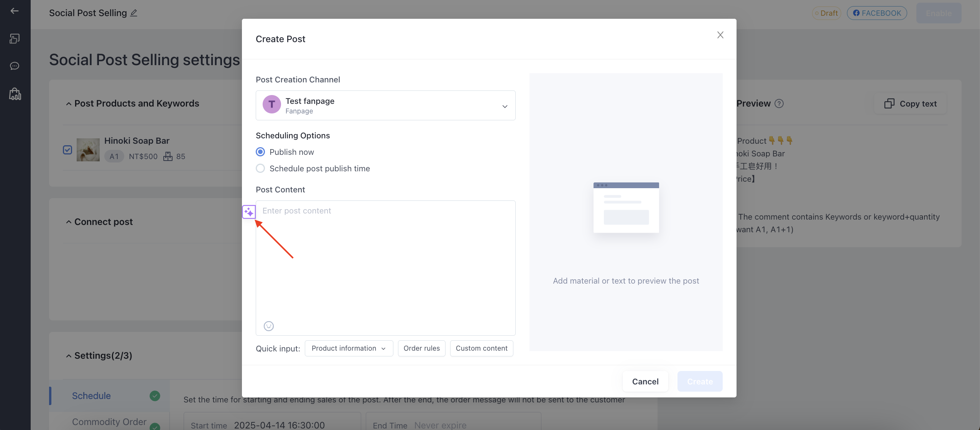Expand the Product information quick input dropdown
Viewport: 980px width, 430px height.
point(349,348)
